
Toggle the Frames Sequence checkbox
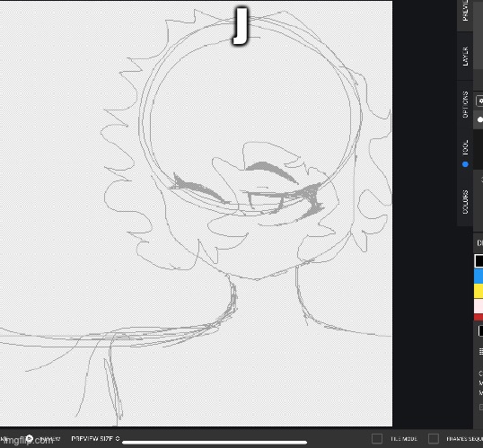click(434, 438)
